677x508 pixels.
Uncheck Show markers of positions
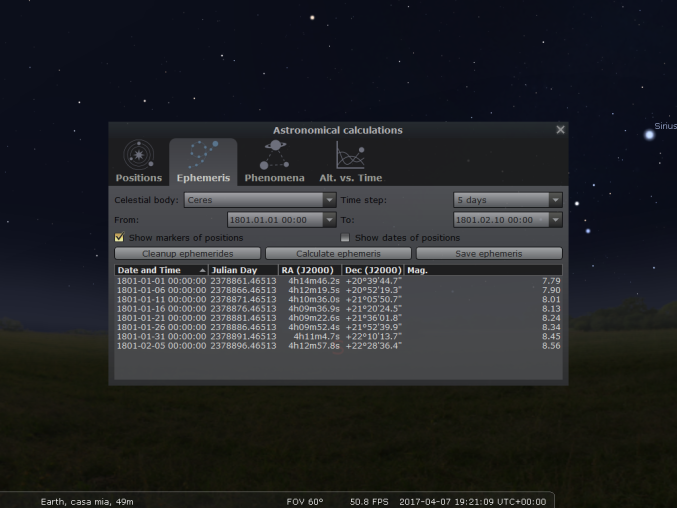point(119,237)
